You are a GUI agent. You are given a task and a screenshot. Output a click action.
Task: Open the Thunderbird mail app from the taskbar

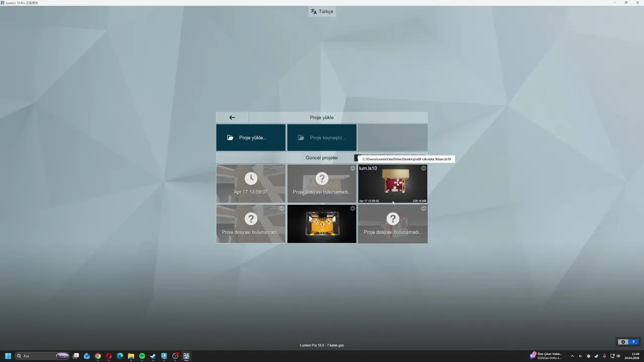tap(87, 356)
